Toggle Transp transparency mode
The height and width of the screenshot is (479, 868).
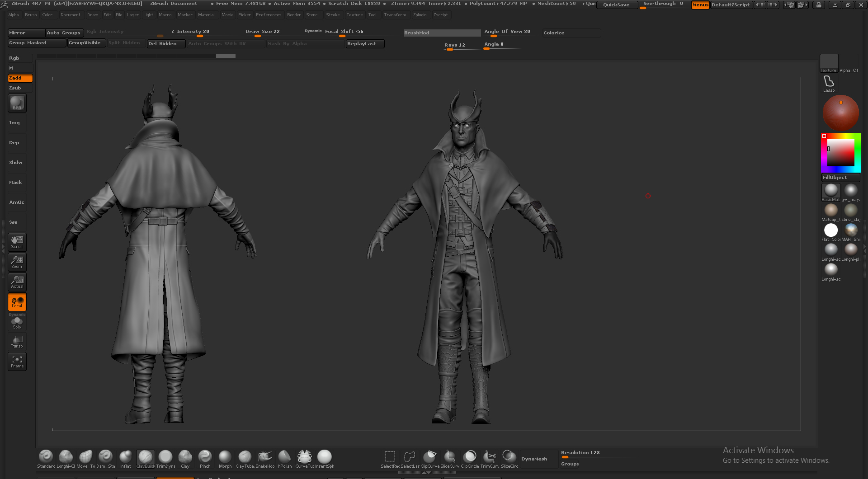(17, 342)
